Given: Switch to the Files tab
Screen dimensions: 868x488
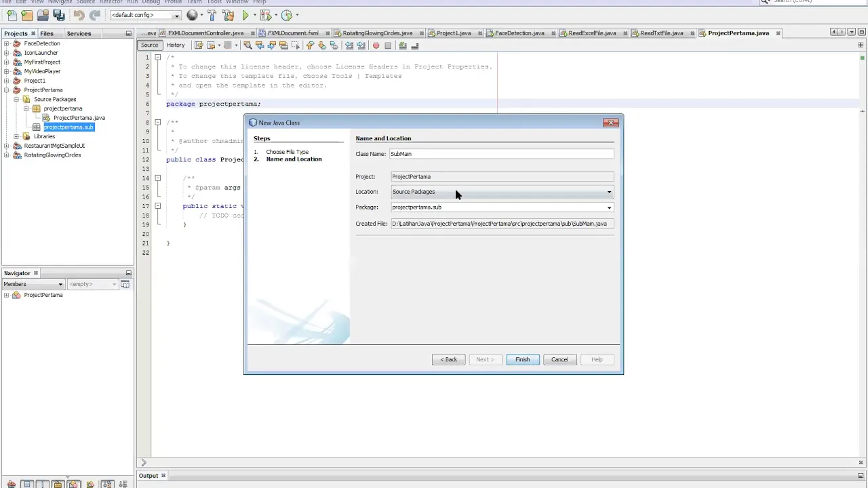Looking at the screenshot, I should click(x=46, y=33).
